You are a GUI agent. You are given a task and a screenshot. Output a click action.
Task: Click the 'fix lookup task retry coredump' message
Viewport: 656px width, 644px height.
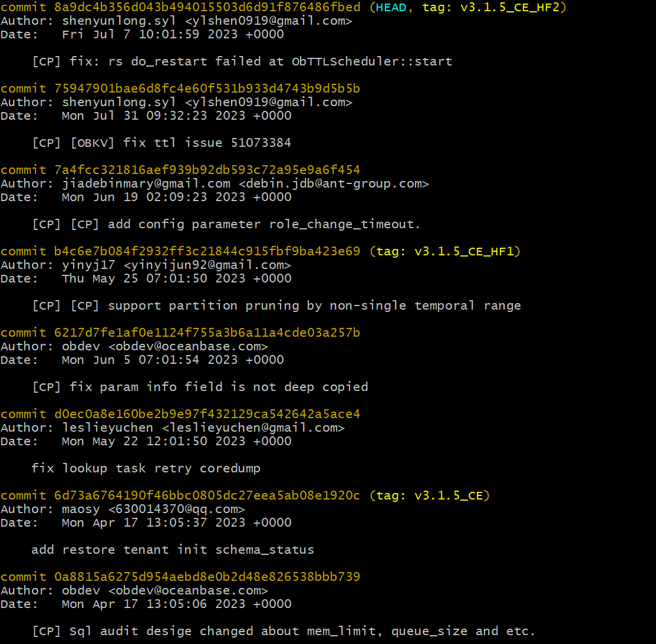(146, 468)
